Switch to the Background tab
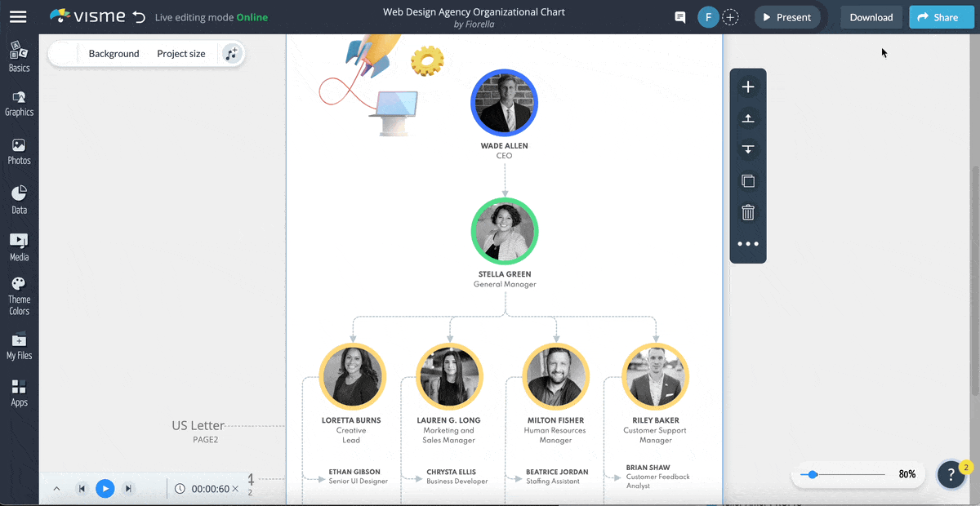This screenshot has width=980, height=506. click(114, 53)
